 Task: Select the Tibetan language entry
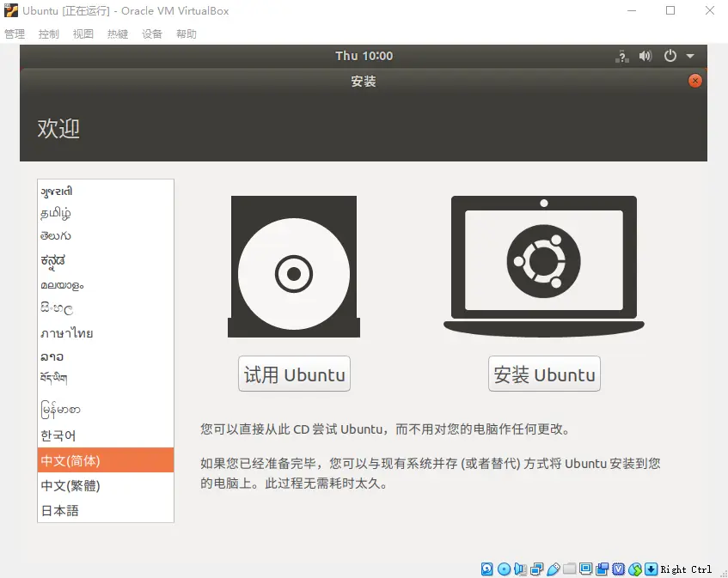(x=106, y=379)
